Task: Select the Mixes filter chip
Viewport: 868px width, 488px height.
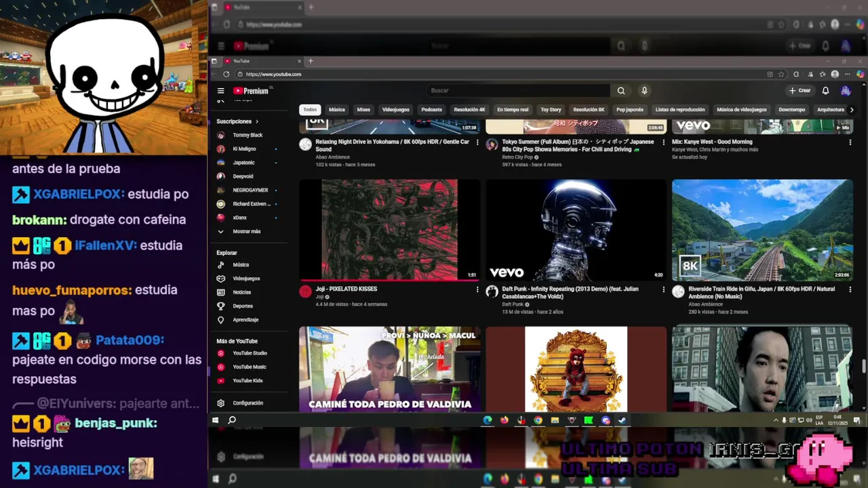Action: (363, 109)
